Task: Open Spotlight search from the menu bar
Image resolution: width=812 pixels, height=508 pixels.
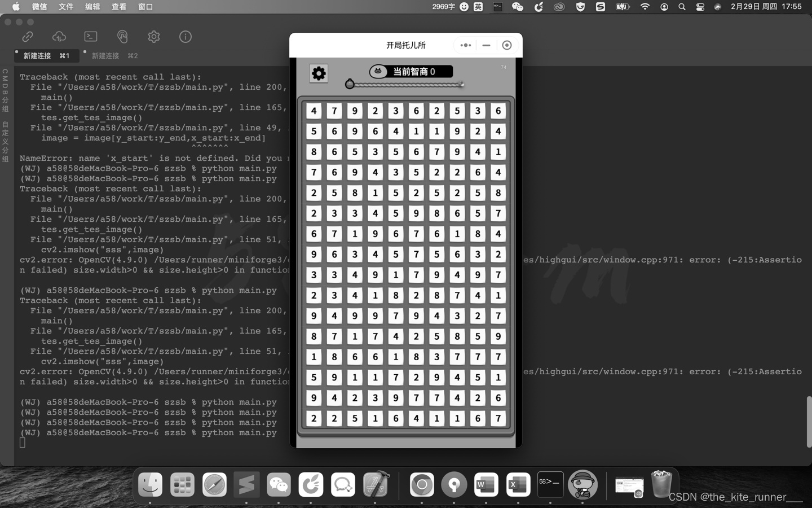Action: [682, 7]
